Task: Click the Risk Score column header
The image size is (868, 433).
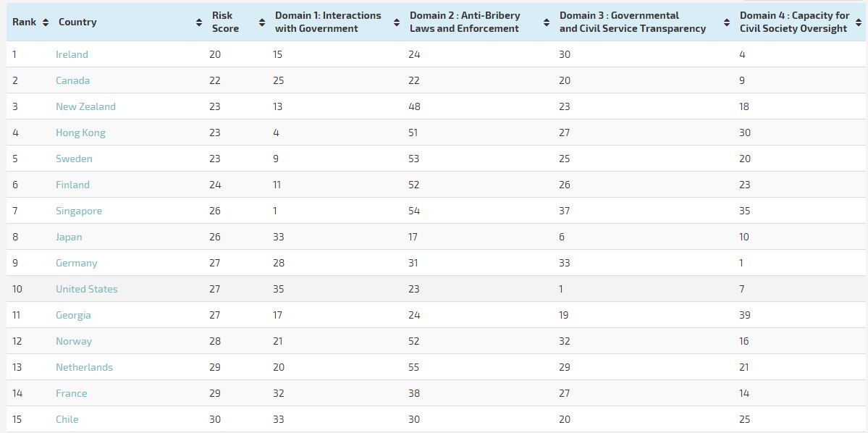Action: 225,22
